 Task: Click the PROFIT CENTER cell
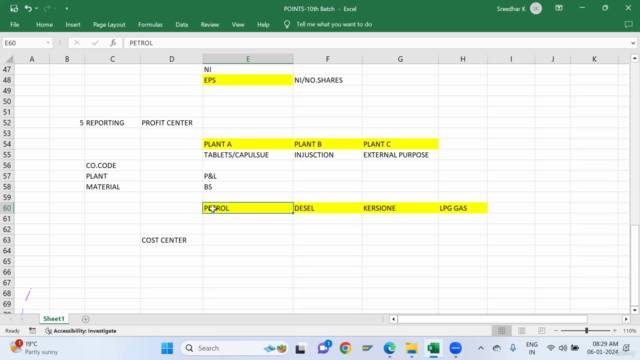tap(171, 123)
